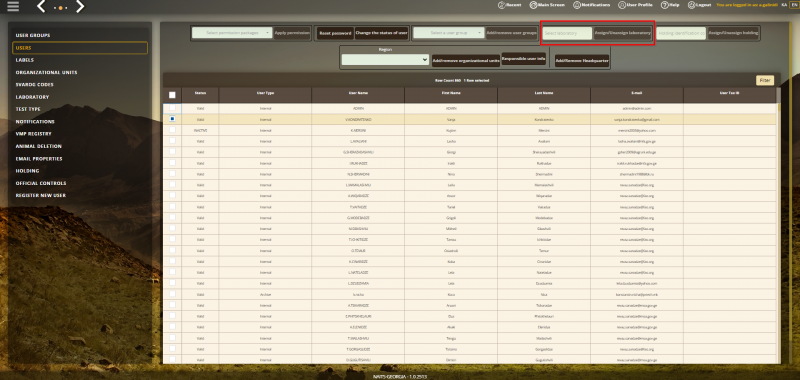Click Change the status of user
800x380 pixels.
click(x=381, y=33)
